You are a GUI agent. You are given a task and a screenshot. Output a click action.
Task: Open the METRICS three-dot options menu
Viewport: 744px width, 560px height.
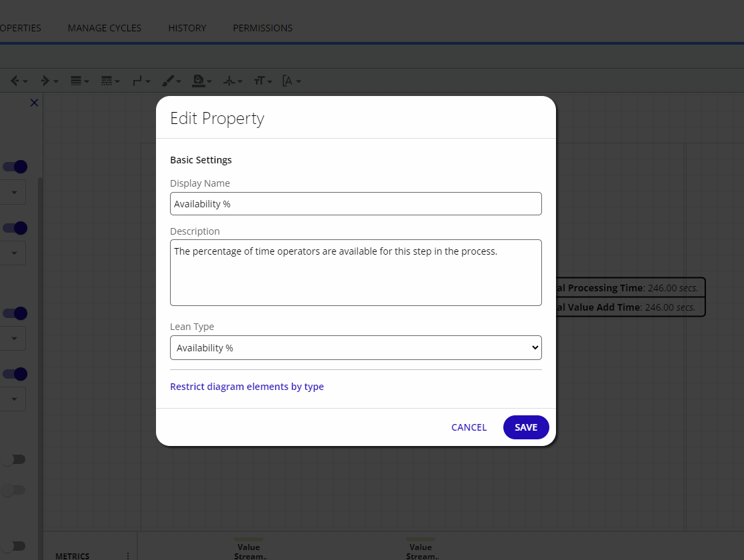127,555
